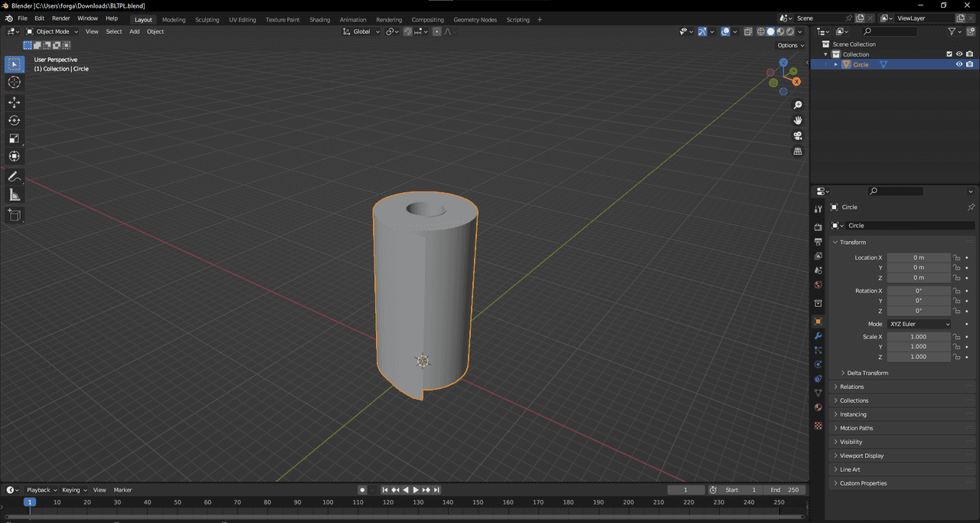980x523 pixels.
Task: Select the Scale tool
Action: (x=14, y=139)
